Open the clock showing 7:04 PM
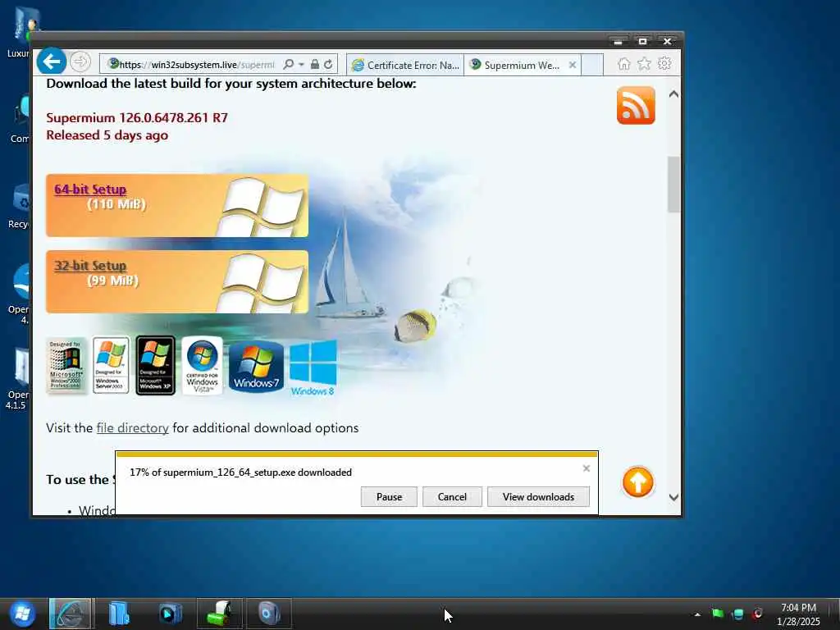840x630 pixels. (798, 614)
